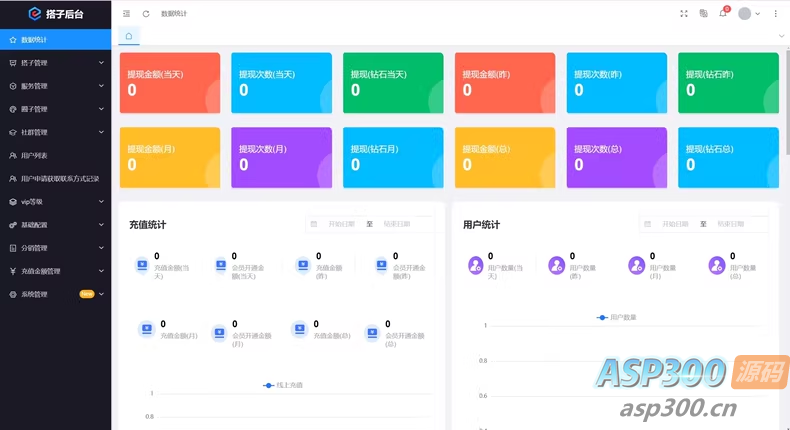Click the 数据统计 breadcrumb text

click(x=174, y=14)
